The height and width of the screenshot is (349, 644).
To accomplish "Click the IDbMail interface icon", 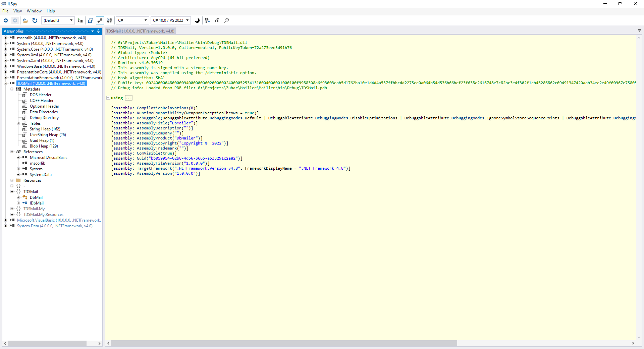I will coord(25,203).
